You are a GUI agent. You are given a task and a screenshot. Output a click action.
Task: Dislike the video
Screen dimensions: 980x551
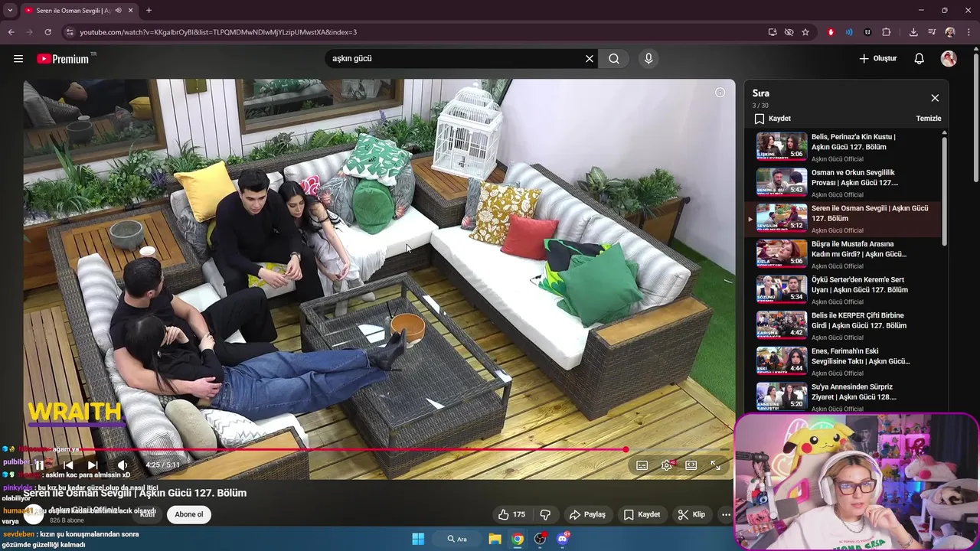click(545, 515)
